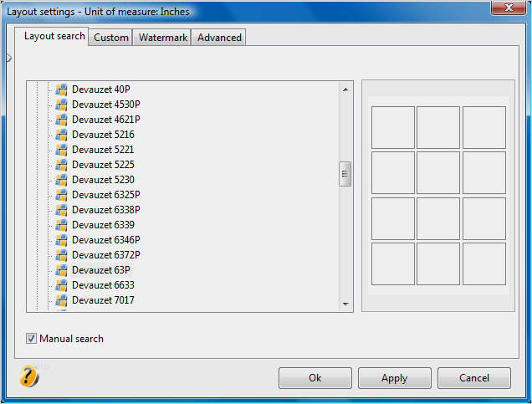Click the layout icon for Devauzet 6633
The width and height of the screenshot is (532, 404).
point(61,285)
